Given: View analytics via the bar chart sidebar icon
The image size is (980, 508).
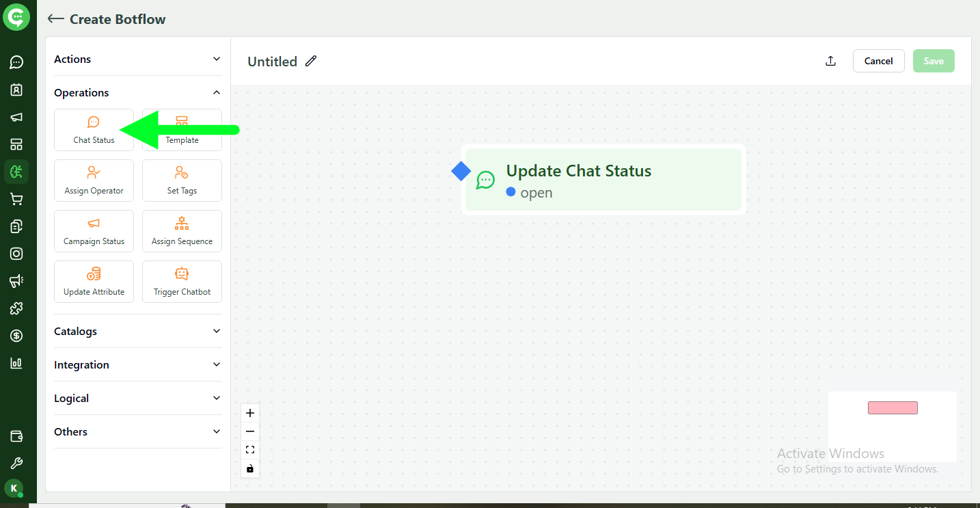Looking at the screenshot, I should (16, 363).
